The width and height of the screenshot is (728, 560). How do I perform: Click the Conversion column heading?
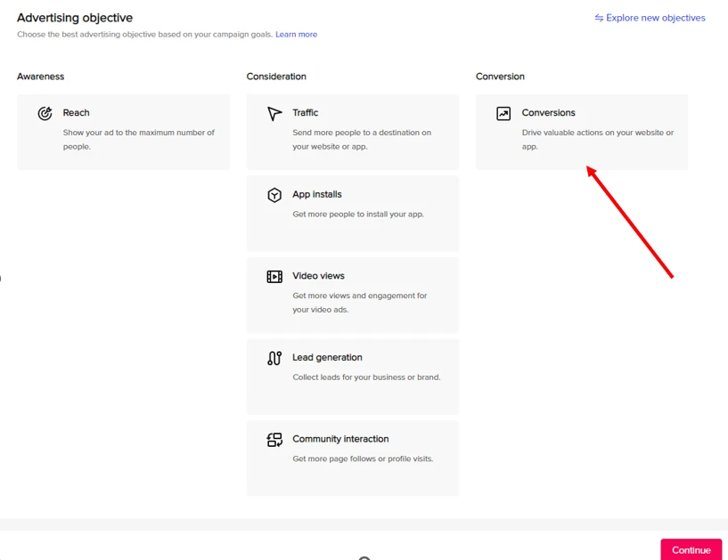(x=500, y=77)
